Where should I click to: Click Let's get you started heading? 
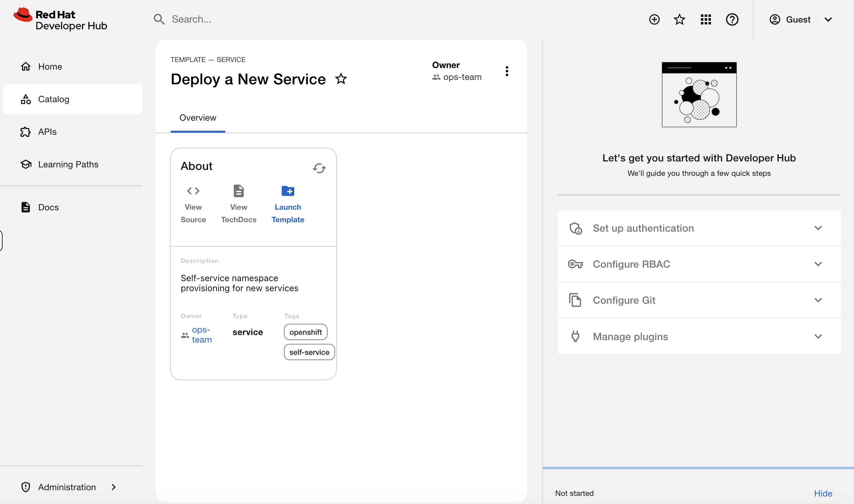point(699,158)
